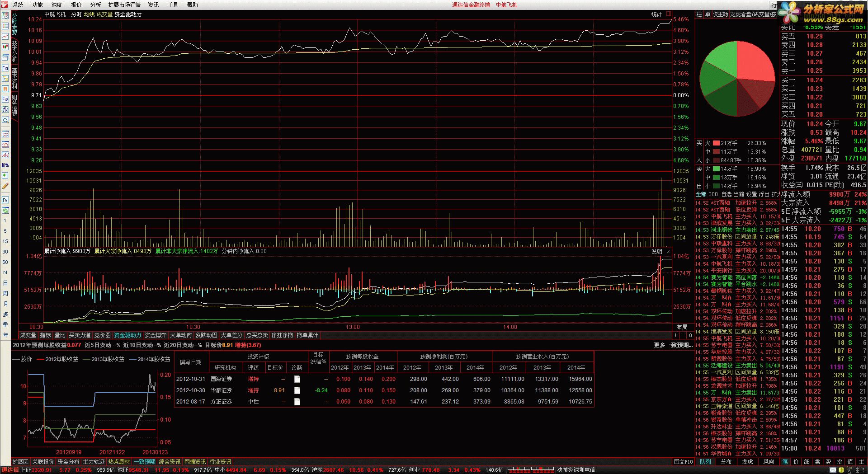Open the 工具 menu

click(173, 5)
